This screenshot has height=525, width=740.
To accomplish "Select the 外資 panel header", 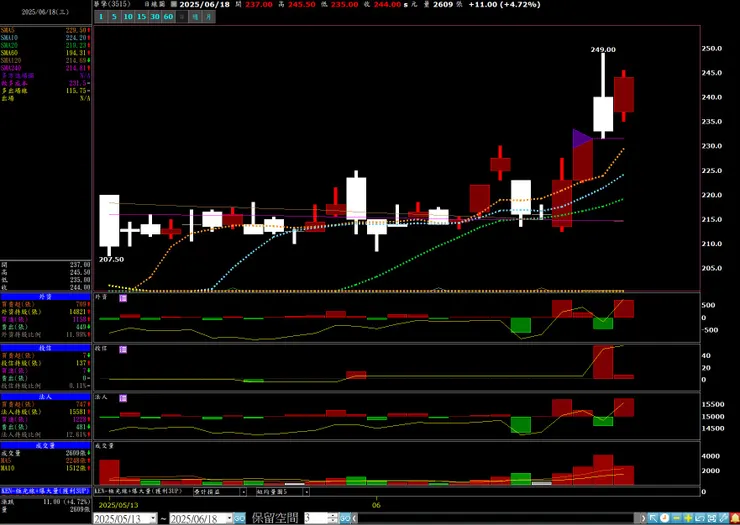I will pos(45,296).
